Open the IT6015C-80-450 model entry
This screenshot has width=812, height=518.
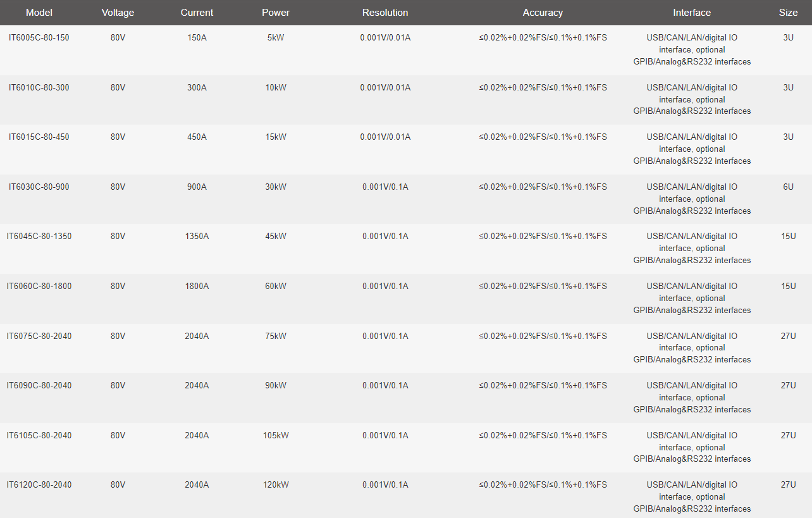click(x=39, y=137)
